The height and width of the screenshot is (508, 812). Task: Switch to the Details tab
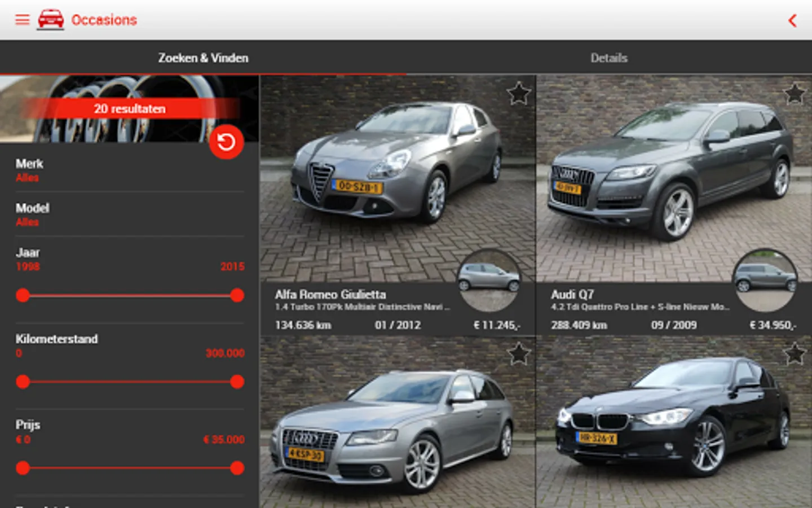[609, 58]
